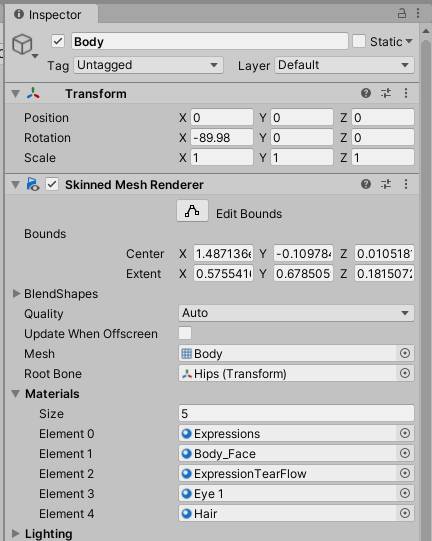This screenshot has width=432, height=541.
Task: Enable Update When Offscreen checkbox
Action: tap(185, 333)
